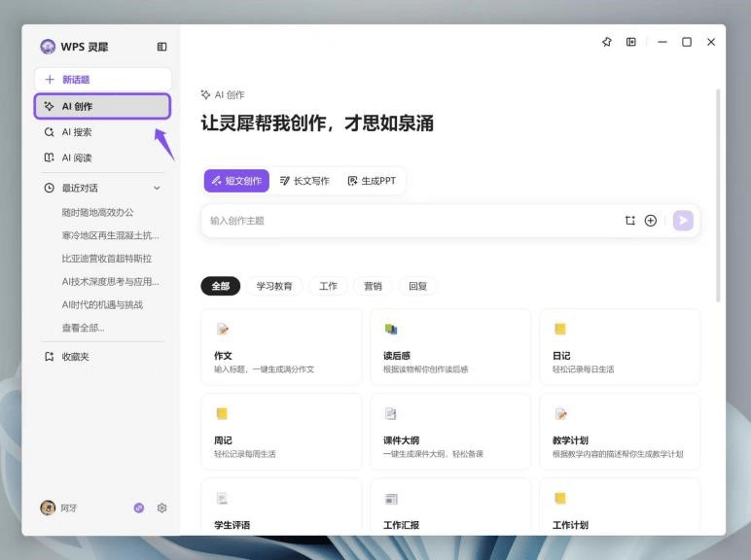This screenshot has height=560, width=751.
Task: Click 查看全部 link
Action: click(x=83, y=328)
